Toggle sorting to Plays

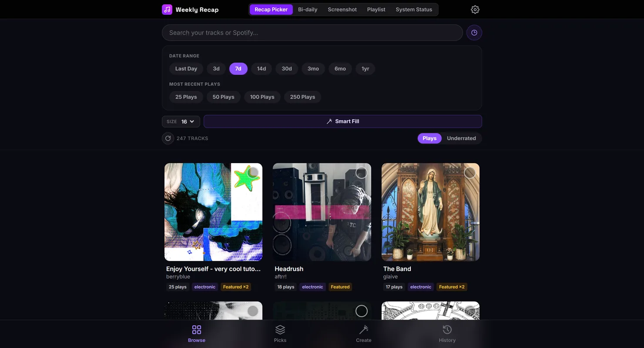[x=429, y=138]
